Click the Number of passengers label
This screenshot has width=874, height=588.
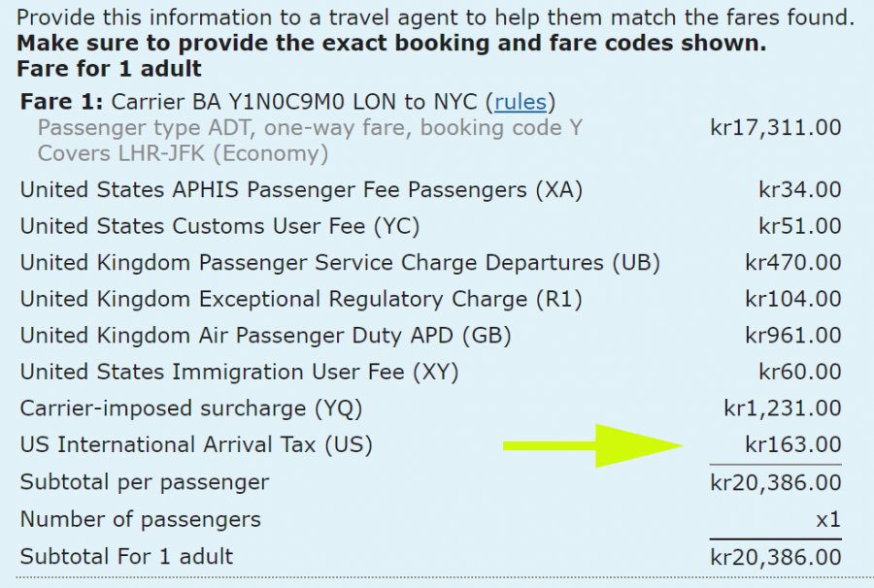click(140, 519)
